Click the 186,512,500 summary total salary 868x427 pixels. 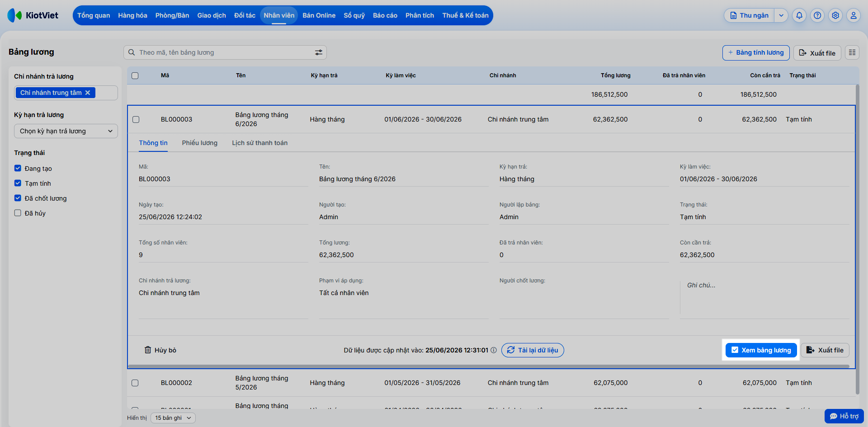[609, 94]
